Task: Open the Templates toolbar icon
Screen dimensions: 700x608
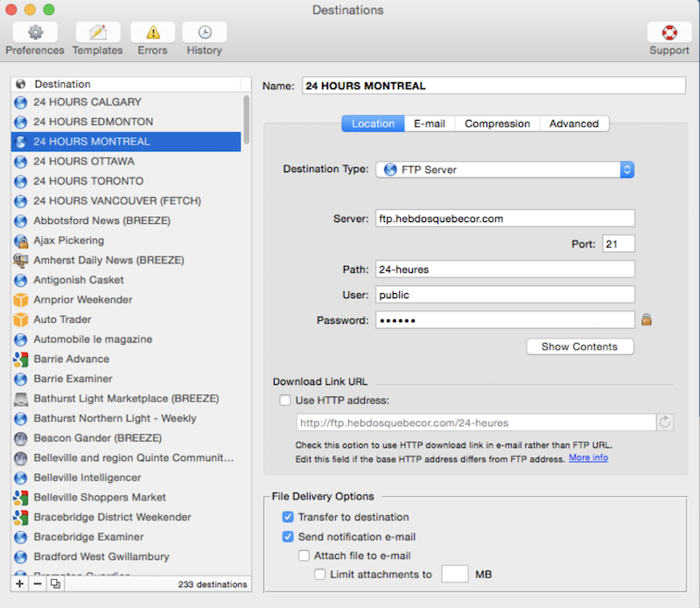Action: coord(97,33)
